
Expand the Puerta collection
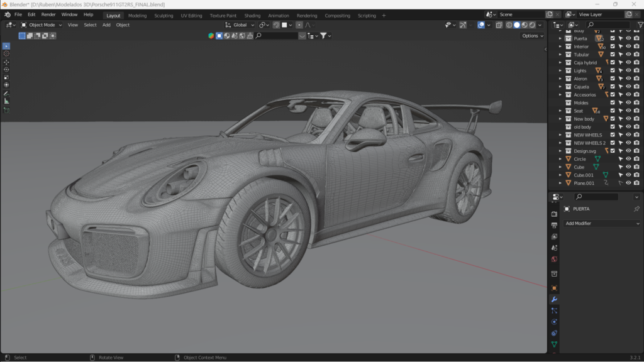click(x=560, y=38)
